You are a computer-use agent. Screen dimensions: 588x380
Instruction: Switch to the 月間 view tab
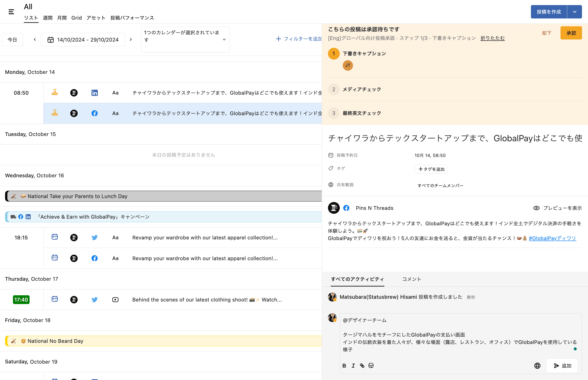(x=62, y=18)
